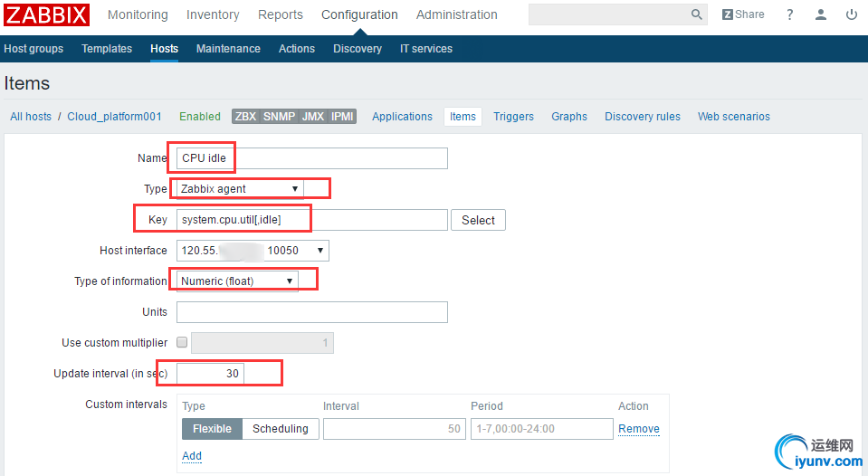This screenshot has height=476, width=868.
Task: Toggle the Use custom multiplier checkbox
Action: pos(182,342)
